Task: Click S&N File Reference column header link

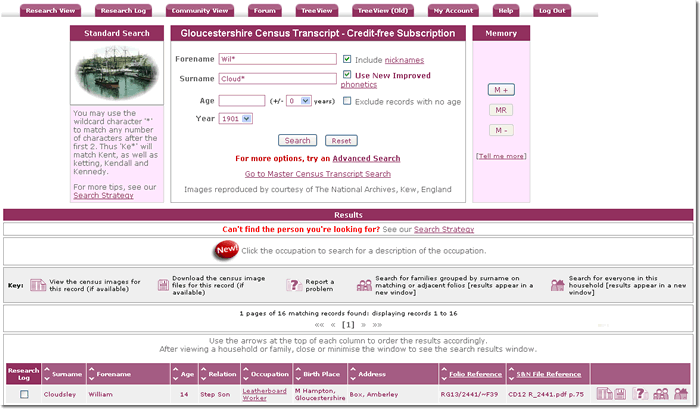Action: tap(549, 374)
